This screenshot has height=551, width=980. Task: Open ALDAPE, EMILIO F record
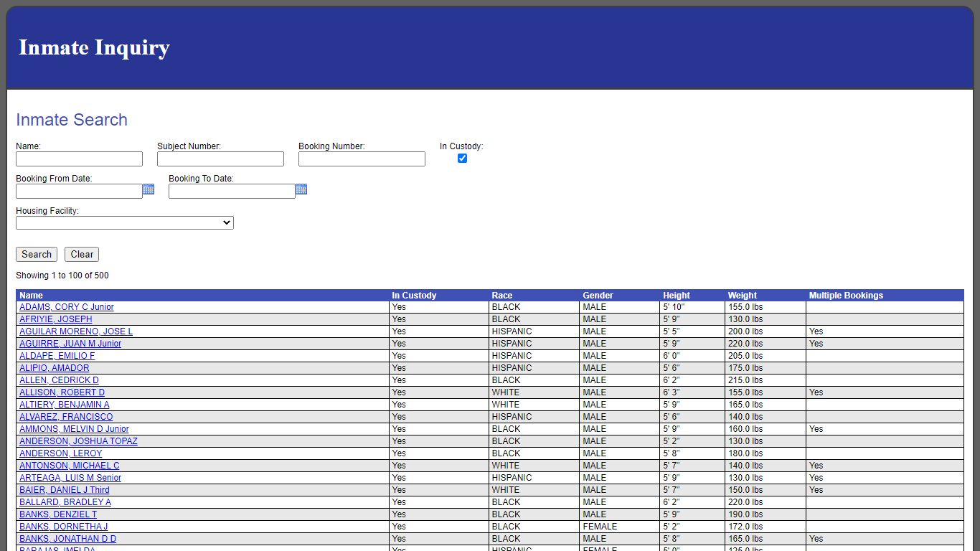pyautogui.click(x=57, y=356)
